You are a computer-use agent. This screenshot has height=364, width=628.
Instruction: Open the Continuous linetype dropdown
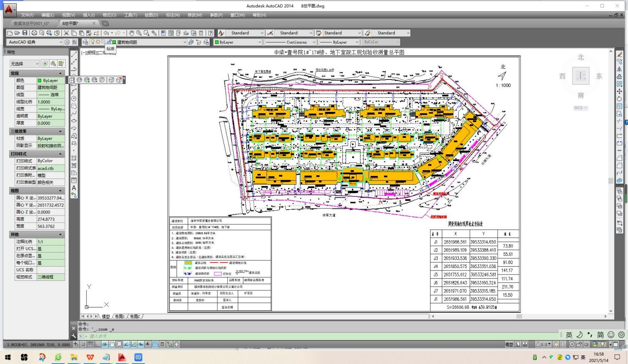[x=314, y=42]
